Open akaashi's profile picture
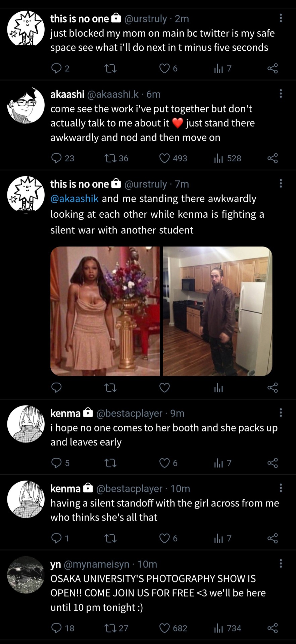 coord(26,105)
